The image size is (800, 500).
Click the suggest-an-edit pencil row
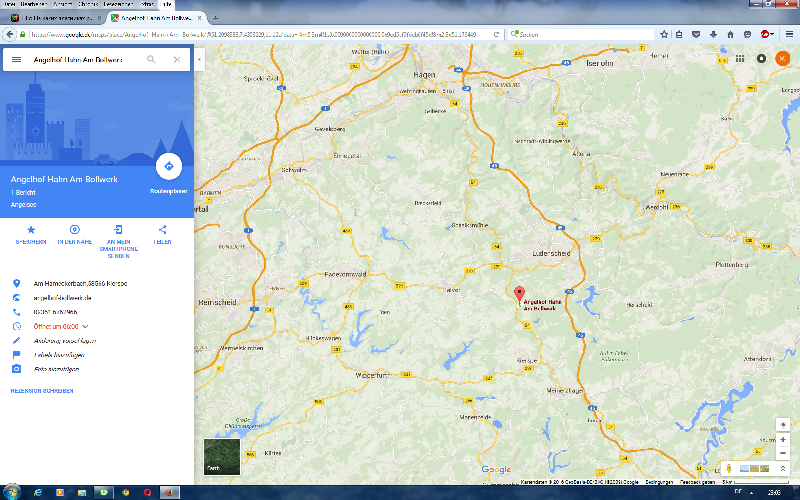64,340
